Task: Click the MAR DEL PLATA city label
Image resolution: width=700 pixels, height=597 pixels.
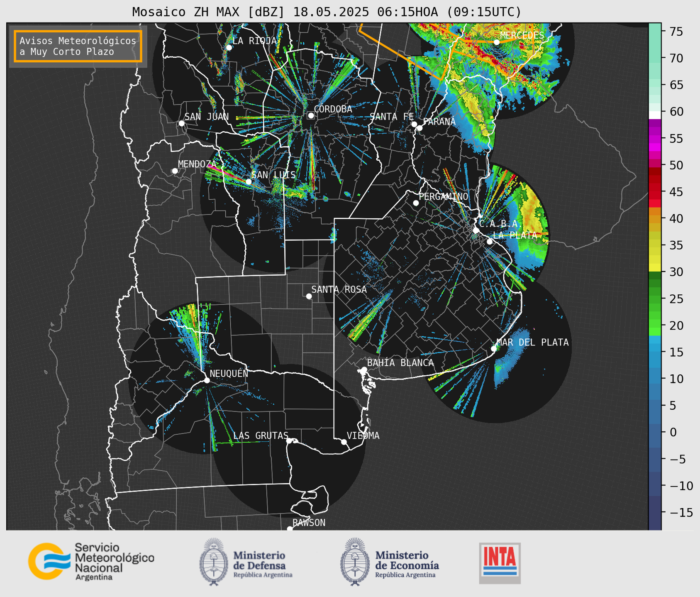Action: click(532, 342)
